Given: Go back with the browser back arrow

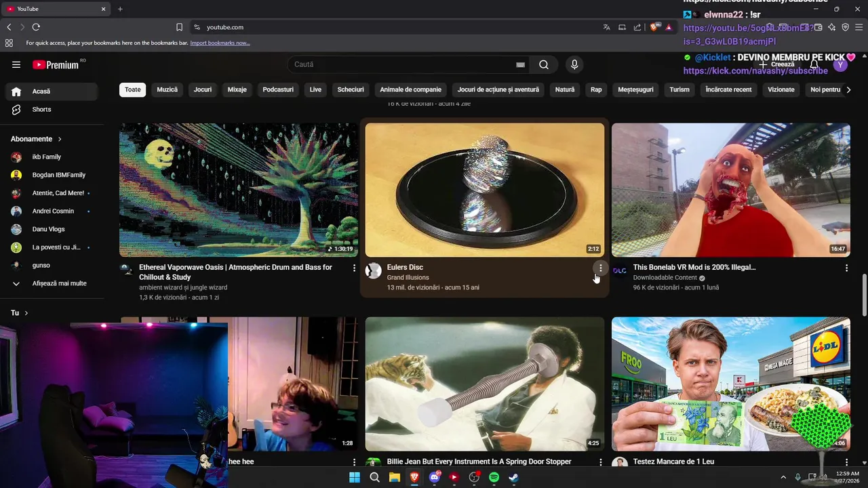Looking at the screenshot, I should coord(9,27).
